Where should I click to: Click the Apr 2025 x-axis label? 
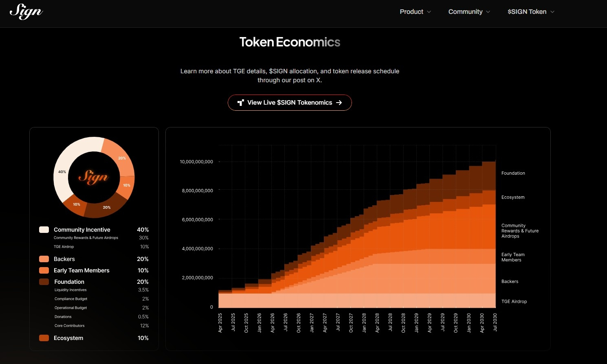[x=220, y=323]
